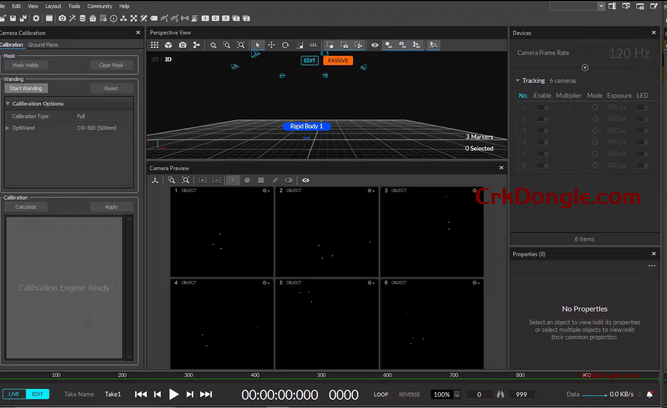Jump to first frame in playback controls
Image resolution: width=667 pixels, height=408 pixels.
coord(141,395)
